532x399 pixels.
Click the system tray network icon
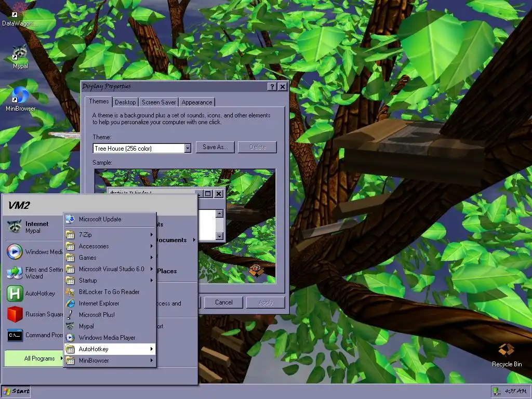497,392
